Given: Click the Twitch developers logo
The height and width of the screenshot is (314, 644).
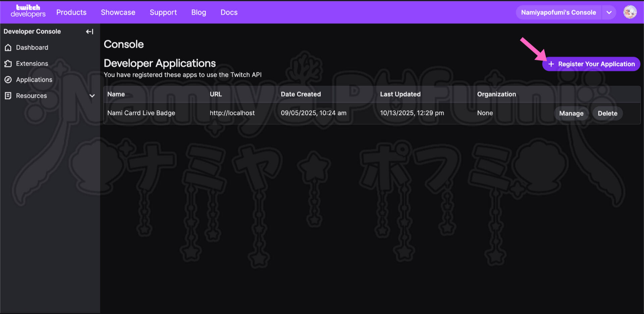Looking at the screenshot, I should coord(28,11).
